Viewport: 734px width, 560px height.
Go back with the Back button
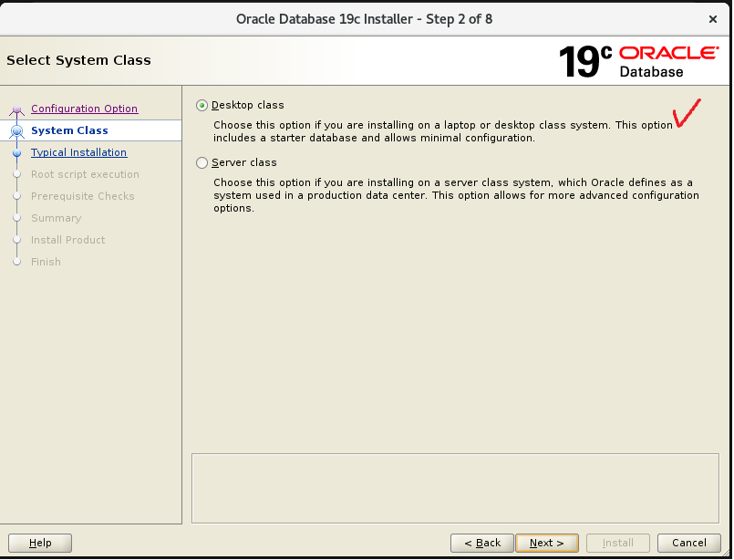coord(482,544)
